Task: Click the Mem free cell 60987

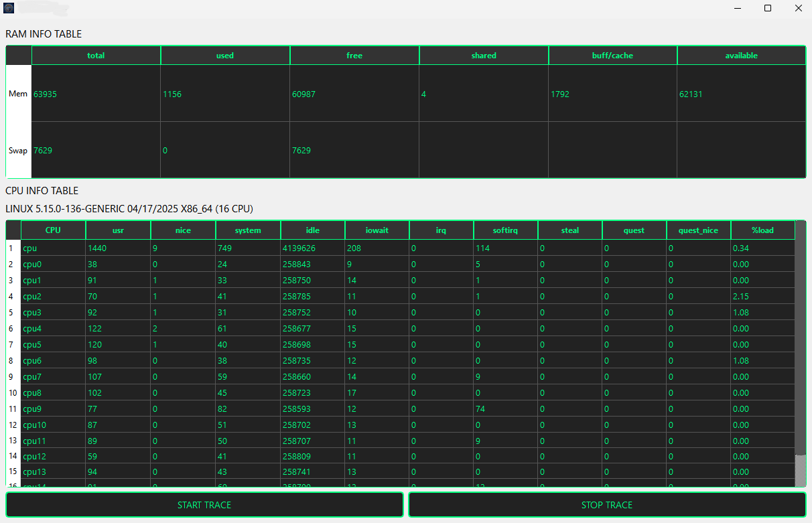Action: pyautogui.click(x=354, y=94)
